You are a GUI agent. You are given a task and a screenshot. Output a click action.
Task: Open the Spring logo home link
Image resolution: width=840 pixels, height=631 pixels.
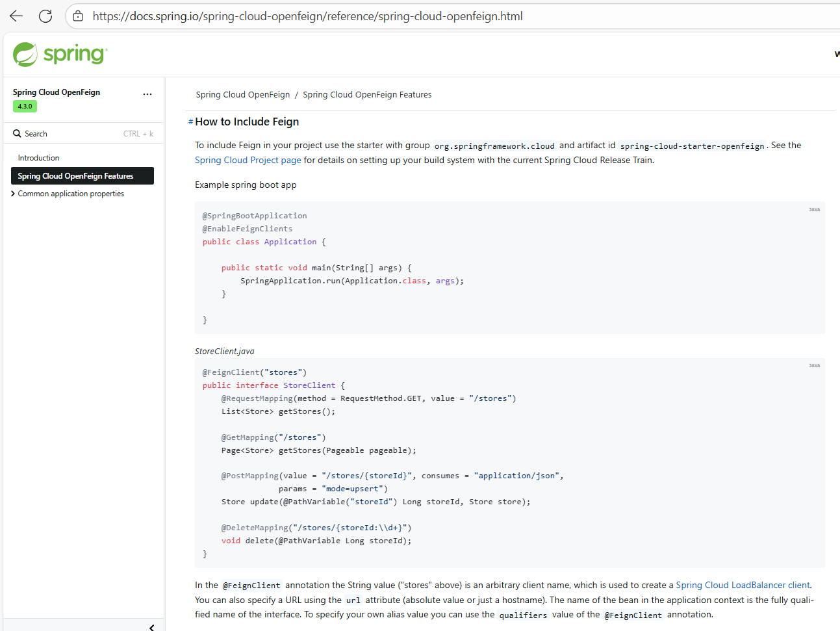tap(60, 55)
